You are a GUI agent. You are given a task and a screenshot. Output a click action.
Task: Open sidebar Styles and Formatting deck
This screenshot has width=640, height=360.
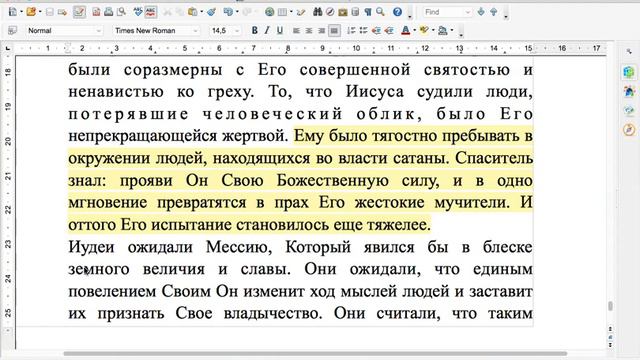click(629, 91)
